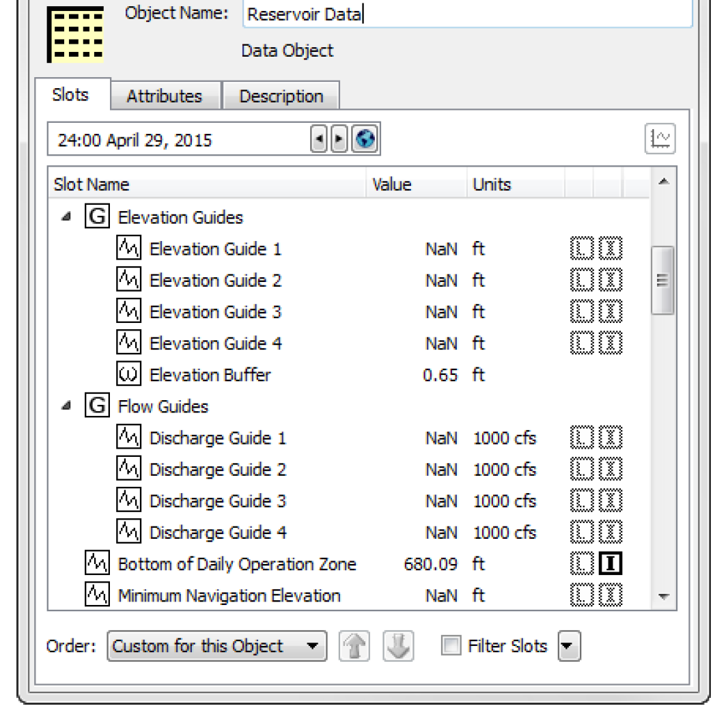Click the globe icon next to date field
This screenshot has width=728, height=717.
tap(366, 140)
